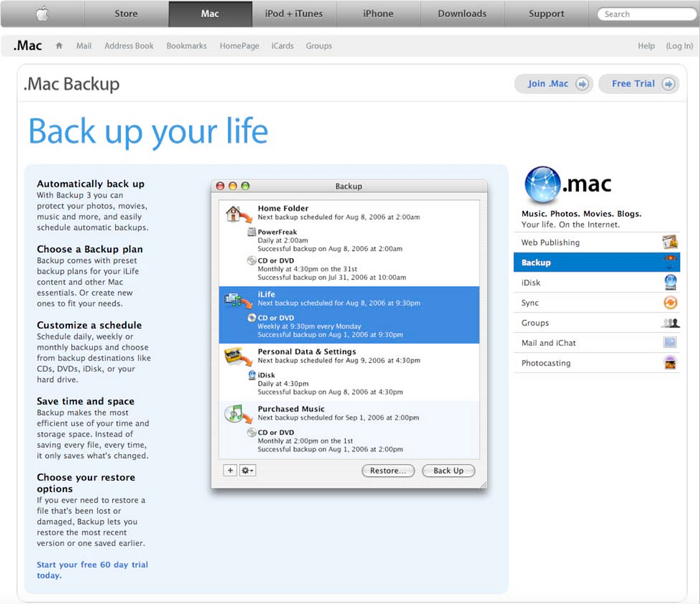Click the Back Up button
This screenshot has height=604, width=700.
(x=448, y=471)
